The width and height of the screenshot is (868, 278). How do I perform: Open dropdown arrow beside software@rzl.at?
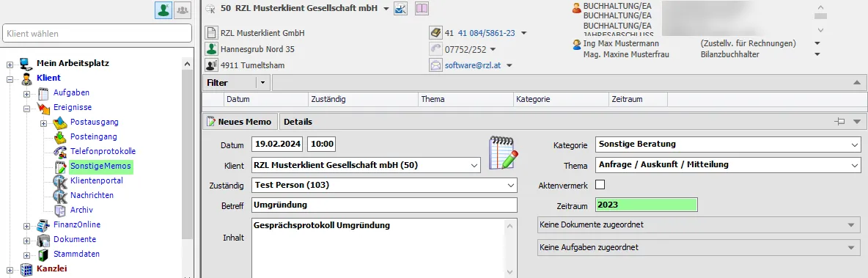[x=510, y=65]
